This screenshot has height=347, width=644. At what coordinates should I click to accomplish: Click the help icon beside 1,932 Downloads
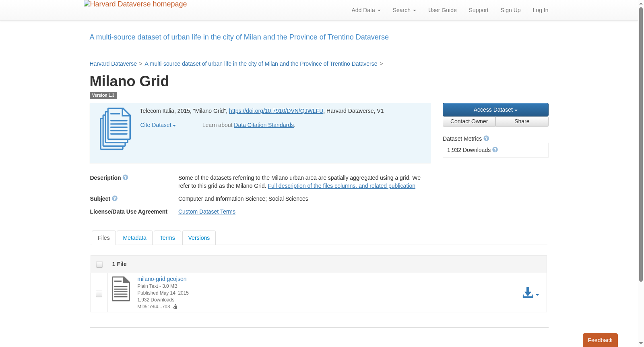[x=495, y=150]
